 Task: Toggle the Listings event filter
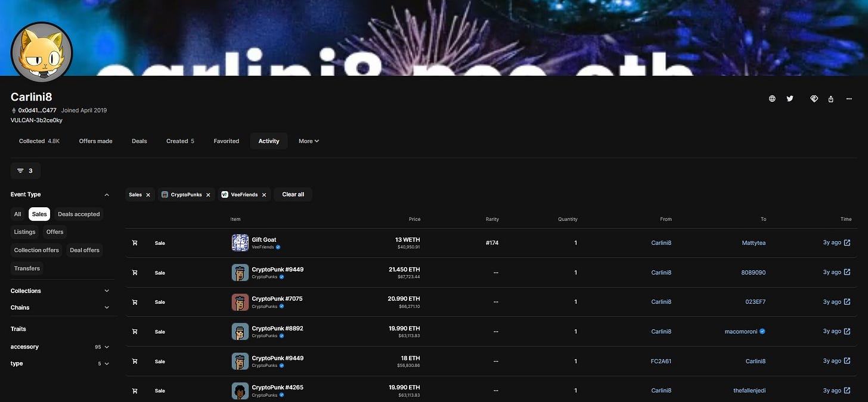pyautogui.click(x=24, y=232)
